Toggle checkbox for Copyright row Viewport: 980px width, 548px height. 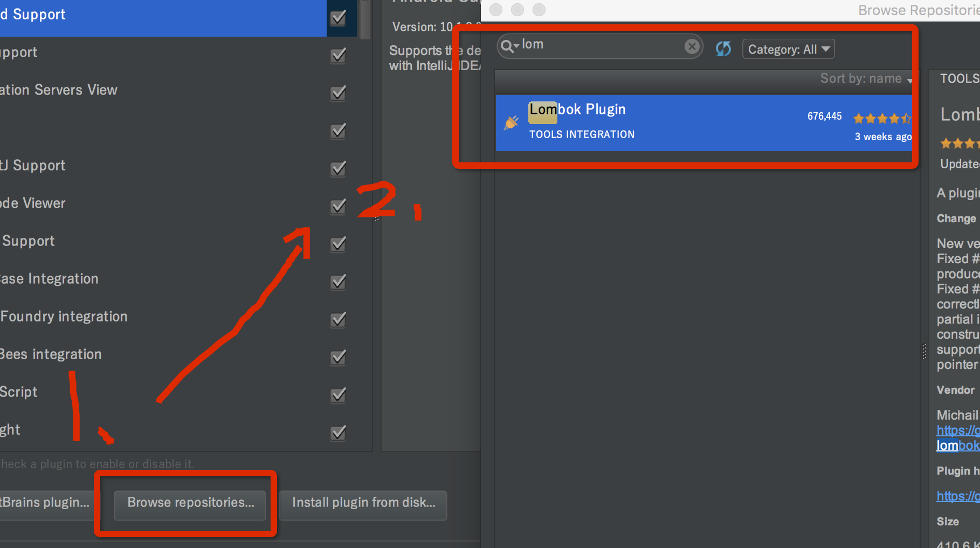point(338,433)
